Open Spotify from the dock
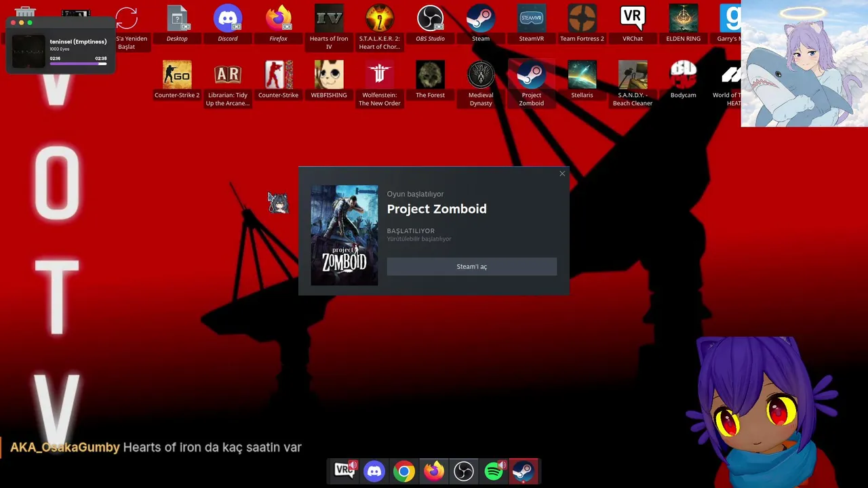The image size is (868, 488). pos(494,471)
